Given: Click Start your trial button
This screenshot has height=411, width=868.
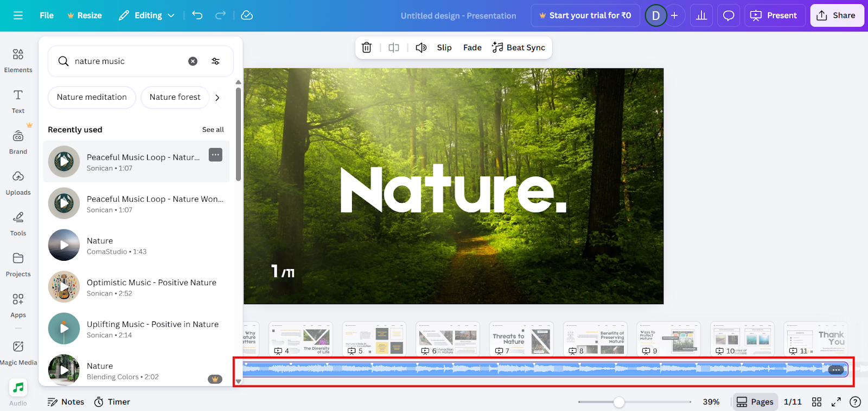Looking at the screenshot, I should coord(585,15).
